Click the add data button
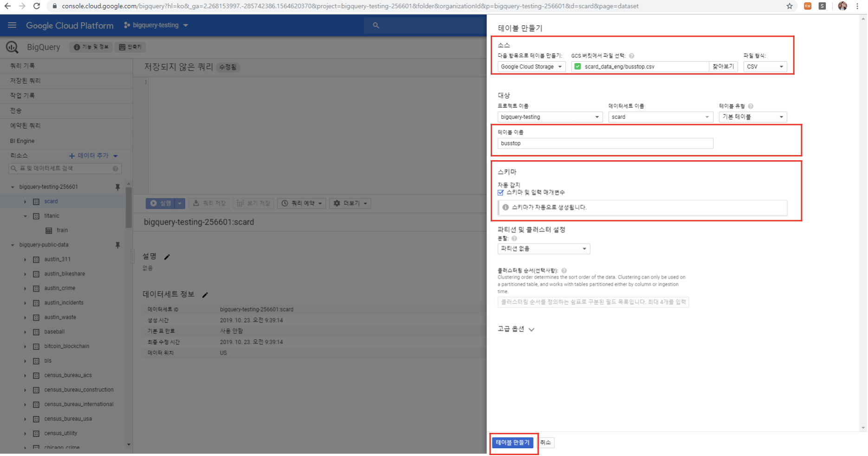The image size is (868, 456). pos(93,156)
